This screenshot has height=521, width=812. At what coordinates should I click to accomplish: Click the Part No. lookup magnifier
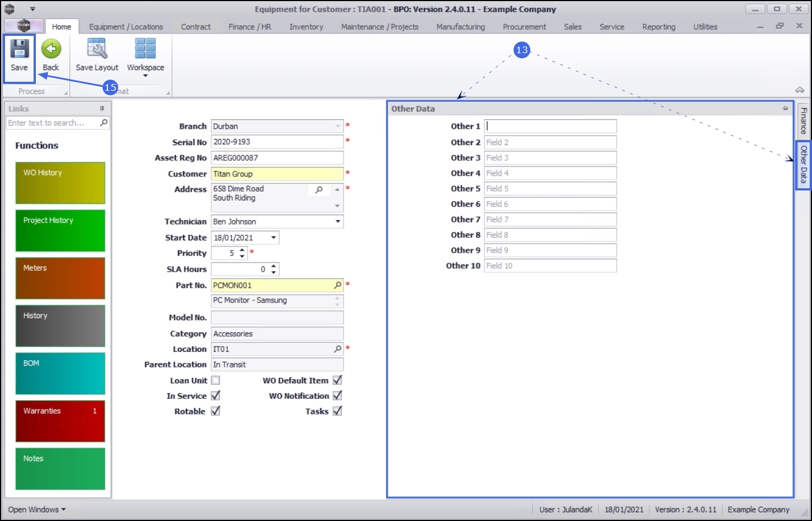pyautogui.click(x=338, y=285)
